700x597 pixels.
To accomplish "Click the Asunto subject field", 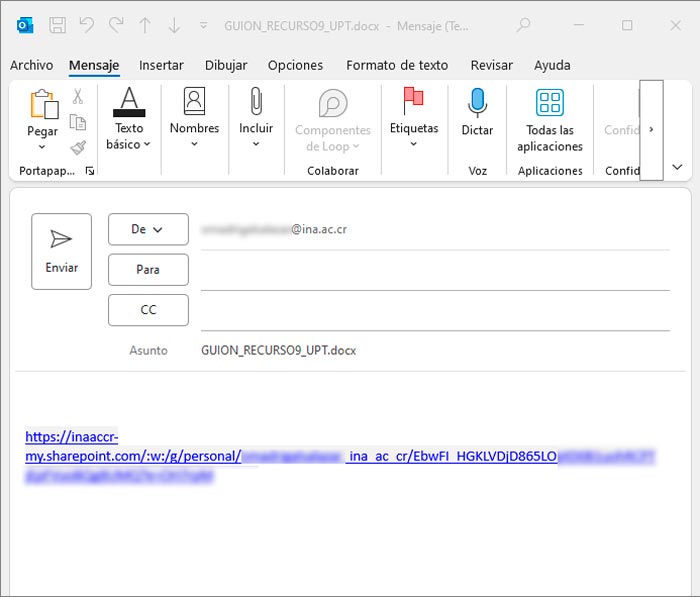I will coord(430,351).
